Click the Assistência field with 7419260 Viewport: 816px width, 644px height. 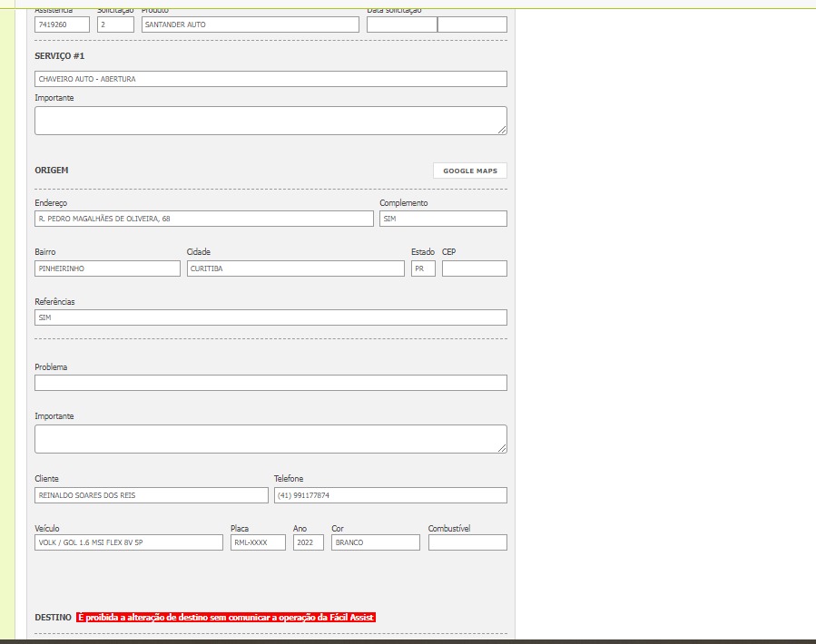coord(62,24)
